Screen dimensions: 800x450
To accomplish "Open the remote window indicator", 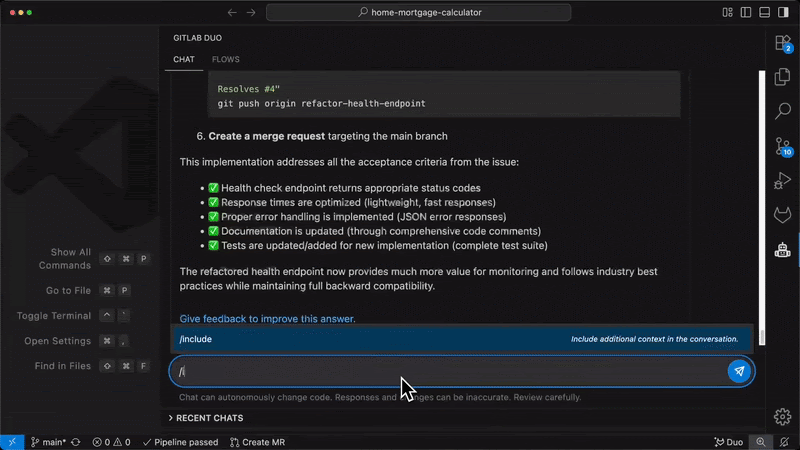I will pos(12,442).
